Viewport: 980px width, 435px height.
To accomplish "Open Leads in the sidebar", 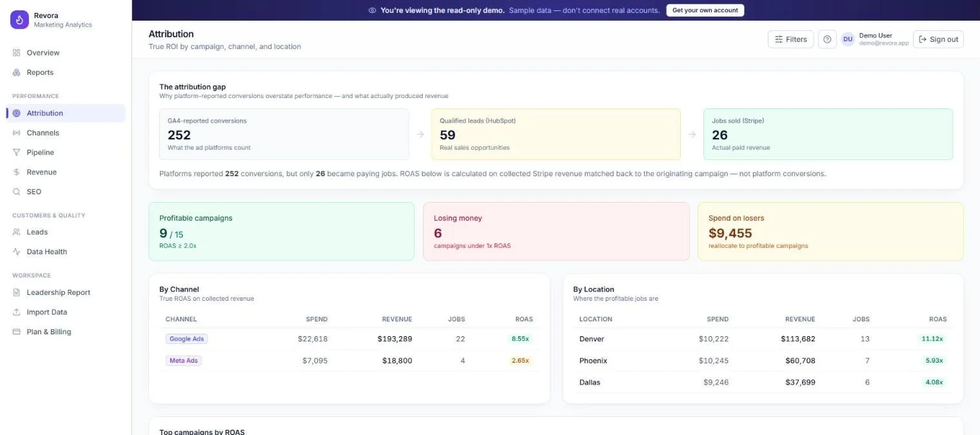I will [x=66, y=232].
